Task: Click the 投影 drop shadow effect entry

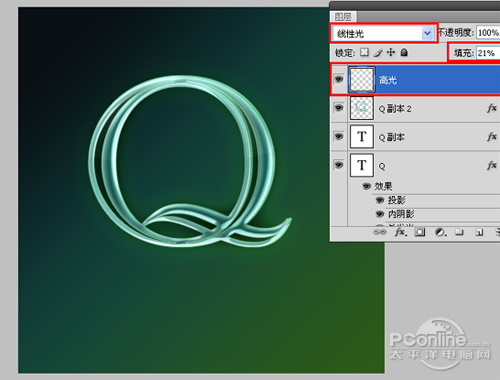Action: 396,200
